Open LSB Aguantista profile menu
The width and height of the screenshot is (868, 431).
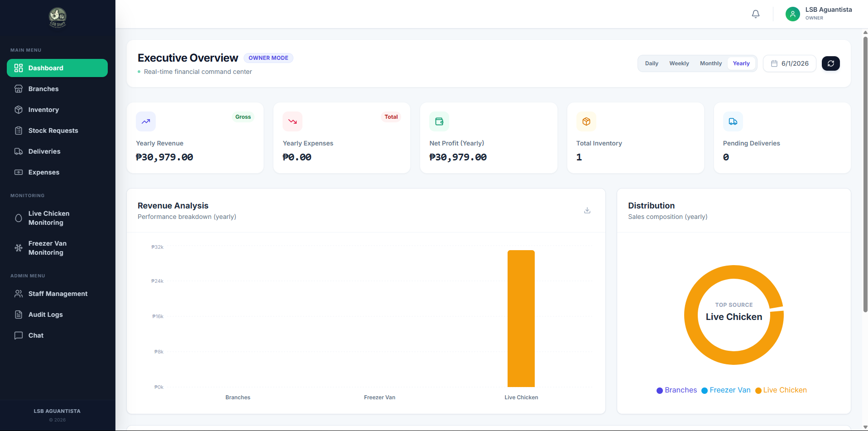pos(819,14)
